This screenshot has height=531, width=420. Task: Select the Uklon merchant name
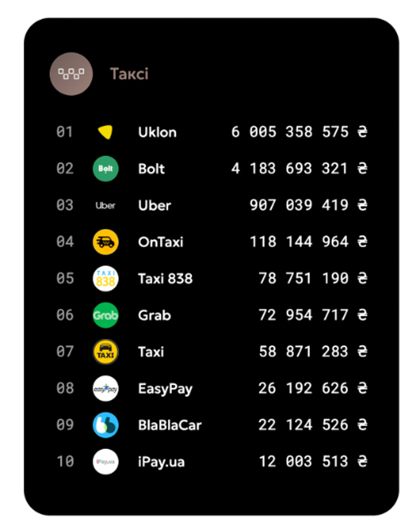(157, 132)
